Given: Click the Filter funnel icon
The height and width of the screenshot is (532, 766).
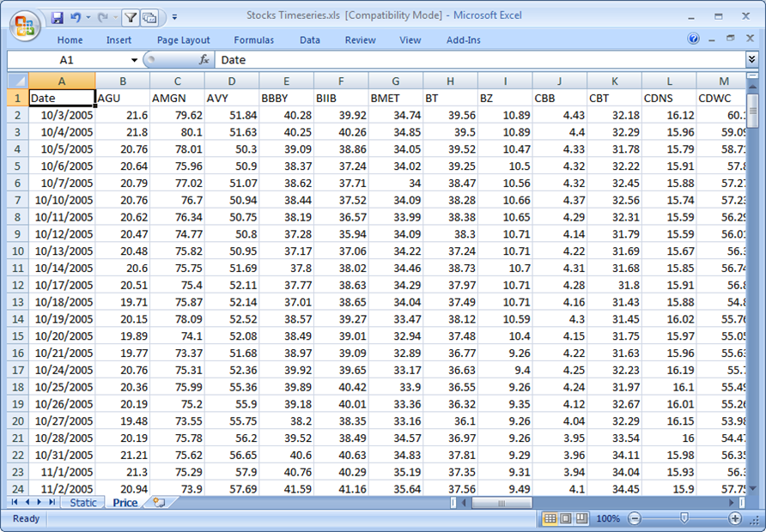Looking at the screenshot, I should (131, 16).
